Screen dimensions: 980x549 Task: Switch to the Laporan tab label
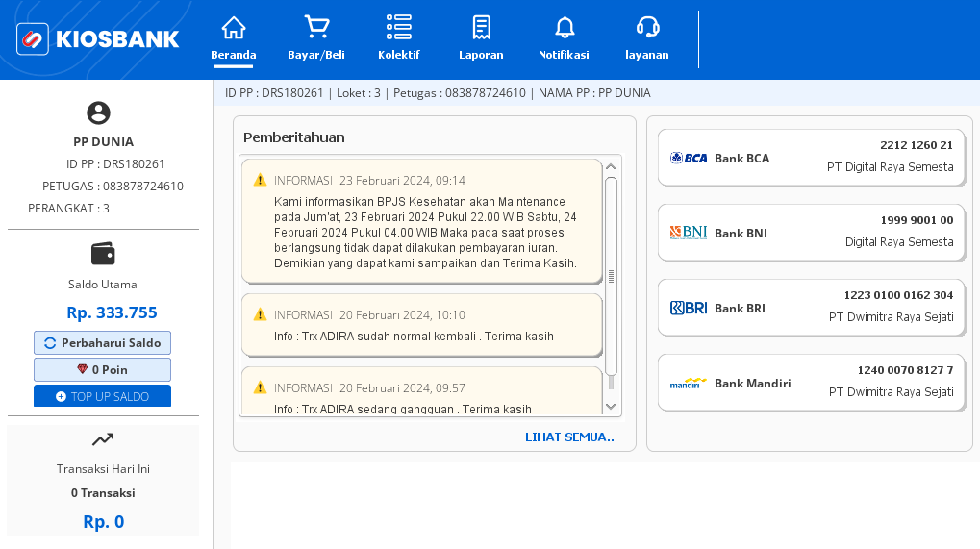click(481, 55)
